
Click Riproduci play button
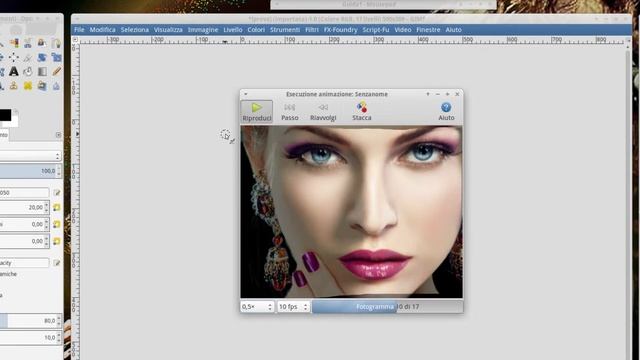pyautogui.click(x=257, y=111)
